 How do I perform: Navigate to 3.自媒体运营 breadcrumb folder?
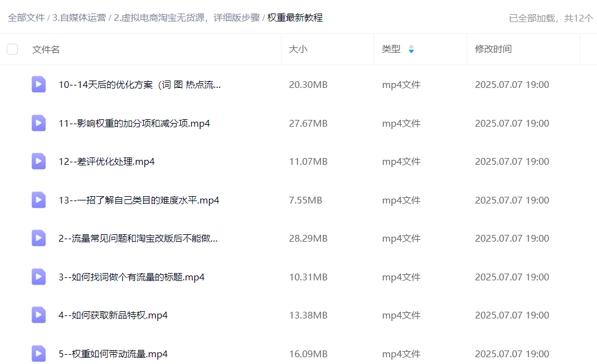pyautogui.click(x=79, y=18)
